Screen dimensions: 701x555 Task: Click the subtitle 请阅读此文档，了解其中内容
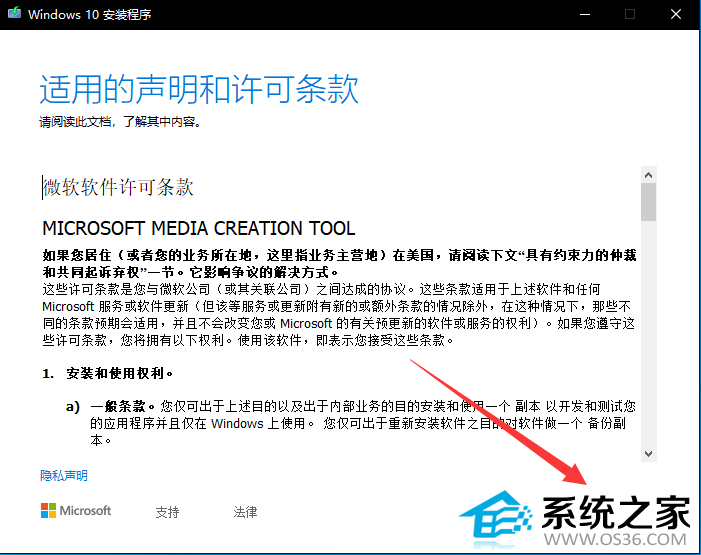tap(120, 122)
